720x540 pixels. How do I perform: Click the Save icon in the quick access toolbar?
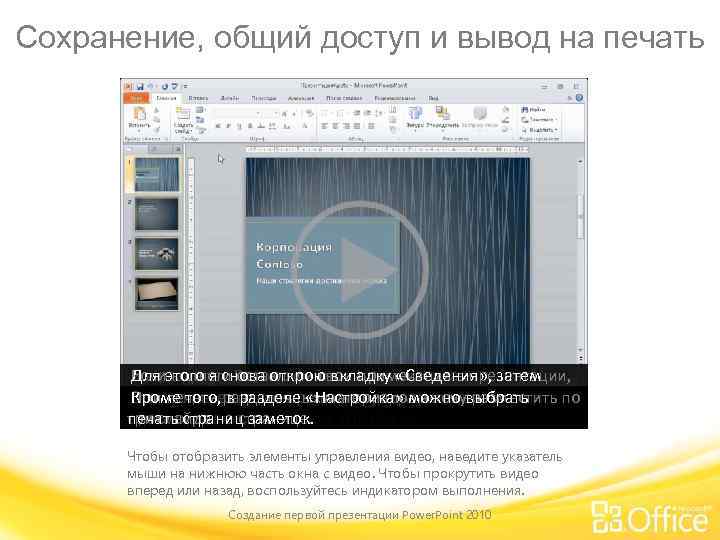coord(141,86)
